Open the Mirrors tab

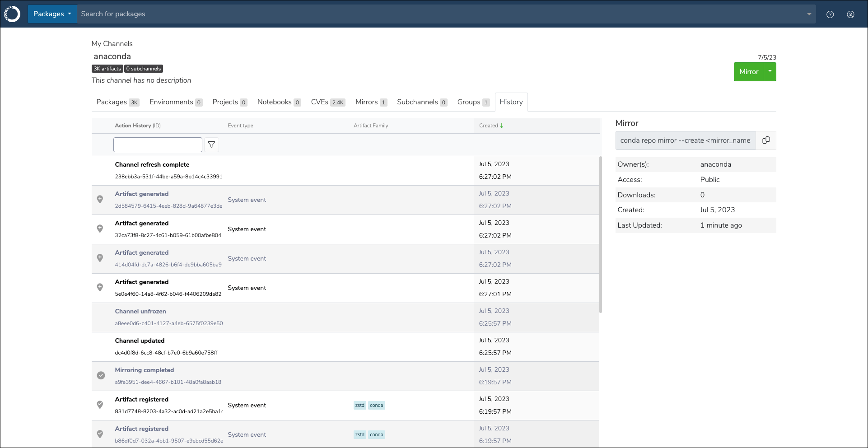click(371, 102)
